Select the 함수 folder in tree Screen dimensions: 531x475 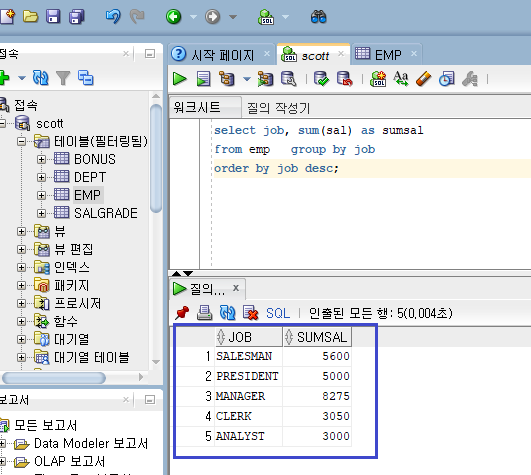click(x=66, y=321)
